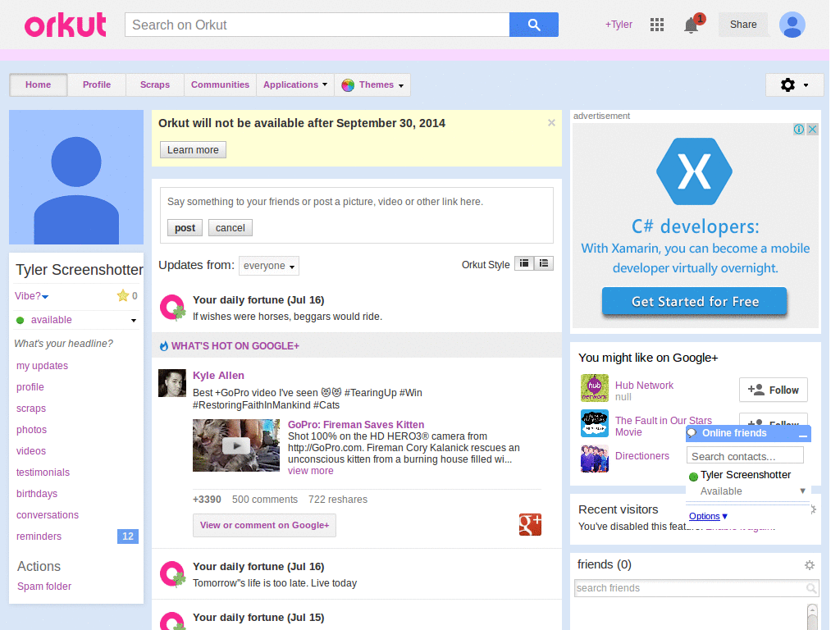Click the Search contacts field

tap(745, 456)
